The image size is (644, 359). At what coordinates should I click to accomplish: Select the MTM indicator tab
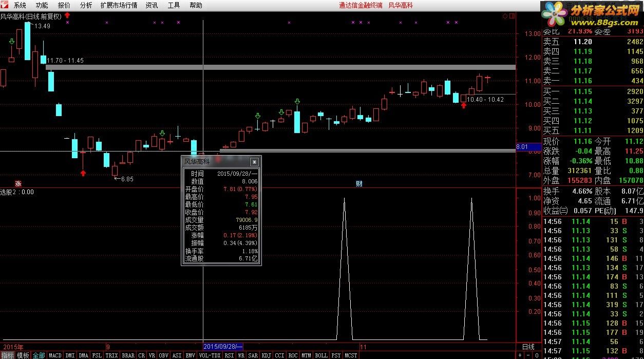coord(307,355)
